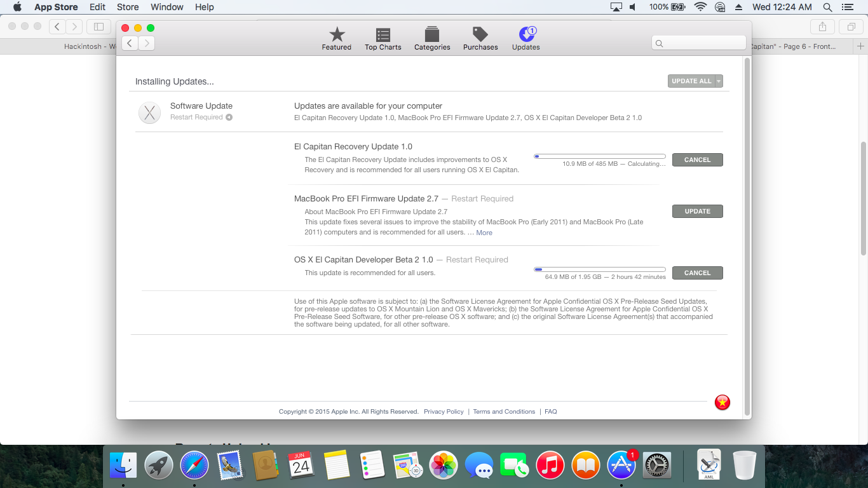Open Launchpad from the Dock
This screenshot has width=868, height=488.
point(159,465)
